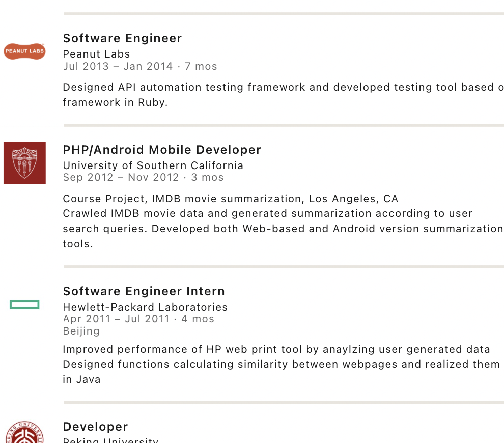The image size is (504, 443).
Task: Click the Hewlett-Packard Laboratories company name
Action: click(145, 307)
